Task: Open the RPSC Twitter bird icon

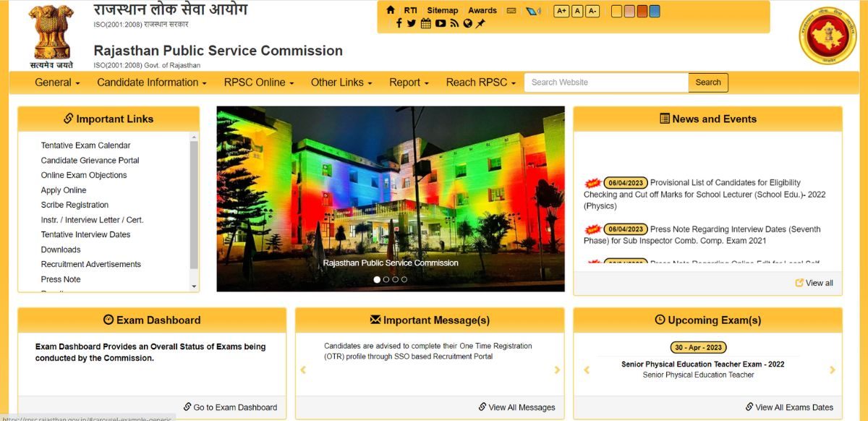Action: (412, 23)
